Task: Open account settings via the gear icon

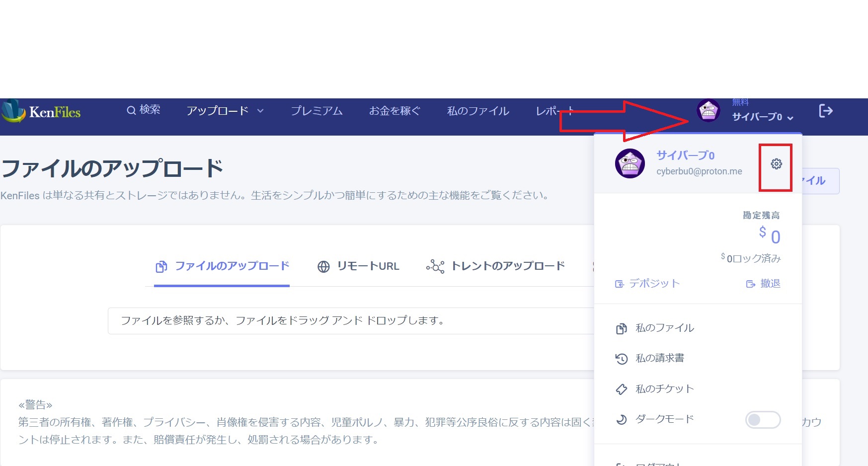Action: [x=776, y=164]
